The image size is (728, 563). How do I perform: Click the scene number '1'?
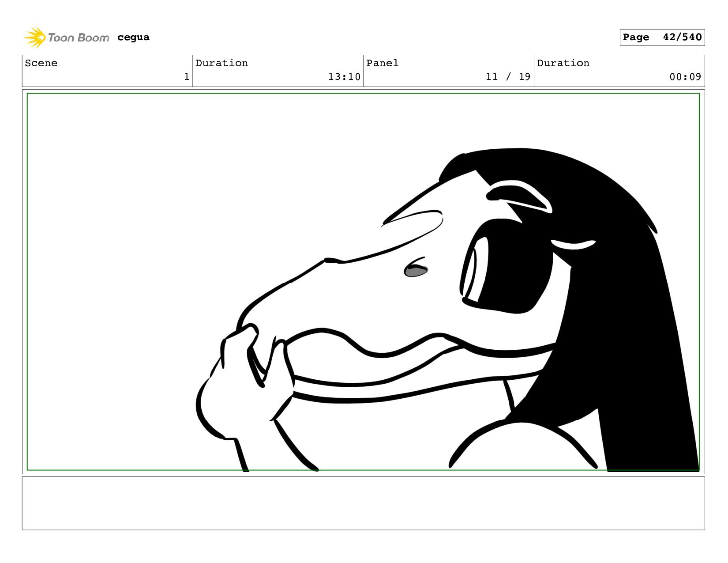pyautogui.click(x=187, y=77)
